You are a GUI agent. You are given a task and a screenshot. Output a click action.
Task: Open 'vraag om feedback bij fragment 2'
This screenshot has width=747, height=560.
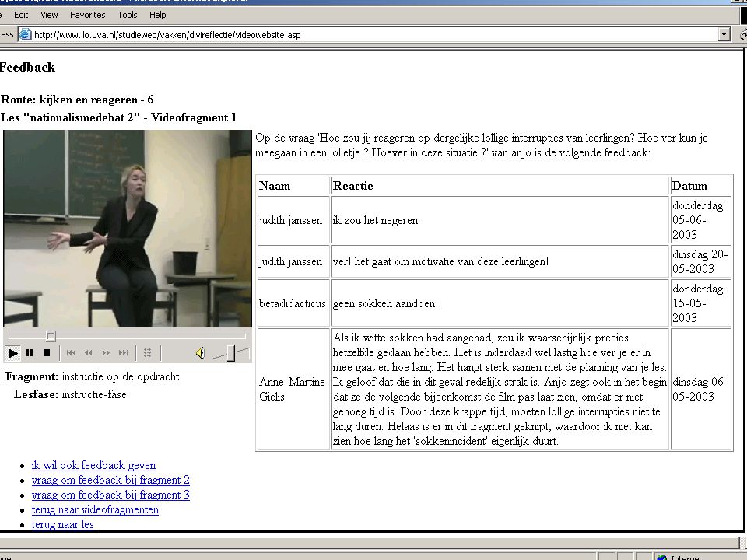[x=110, y=480]
